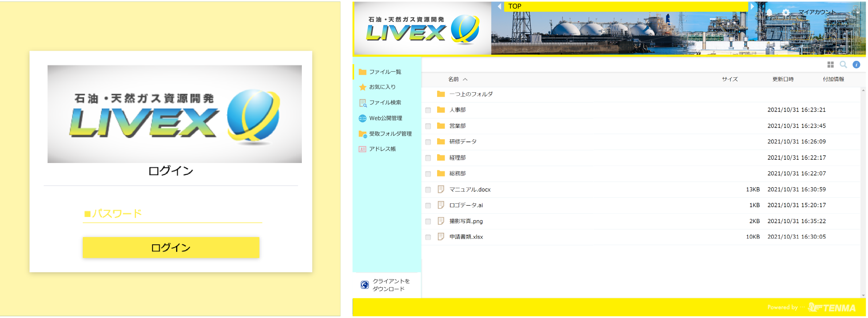Click the yellow ログイン button
The width and height of the screenshot is (868, 318).
pyautogui.click(x=171, y=248)
